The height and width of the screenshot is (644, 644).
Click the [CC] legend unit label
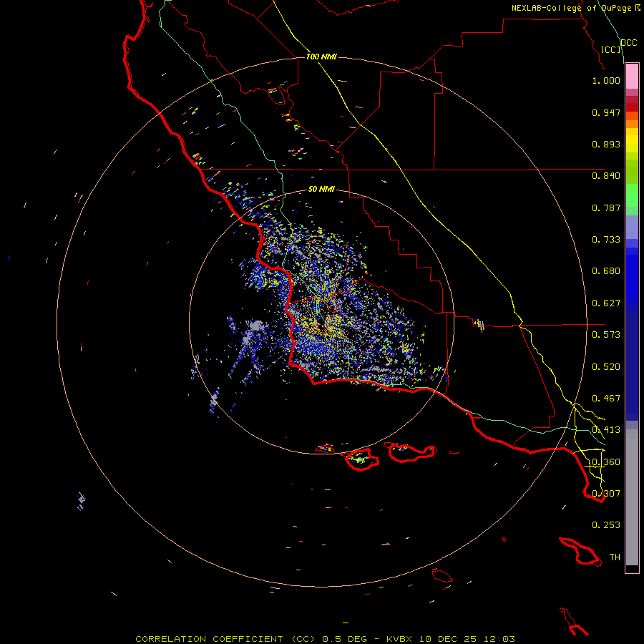click(x=611, y=49)
